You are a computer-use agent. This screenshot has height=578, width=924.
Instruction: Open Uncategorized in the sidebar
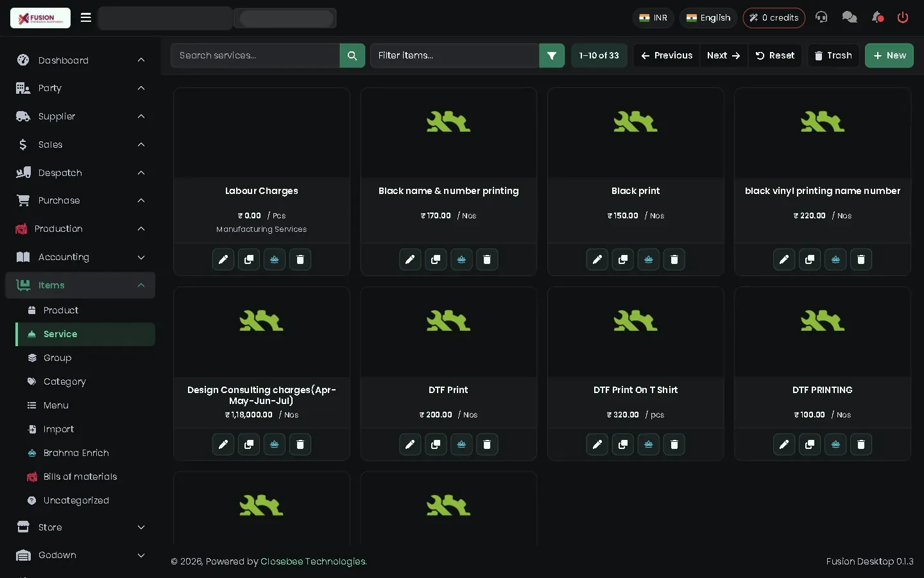pyautogui.click(x=85, y=500)
